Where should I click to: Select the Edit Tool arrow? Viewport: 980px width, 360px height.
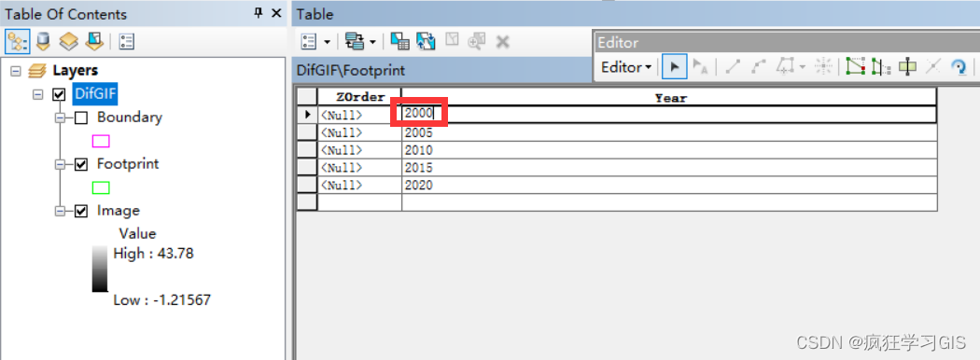coord(675,67)
